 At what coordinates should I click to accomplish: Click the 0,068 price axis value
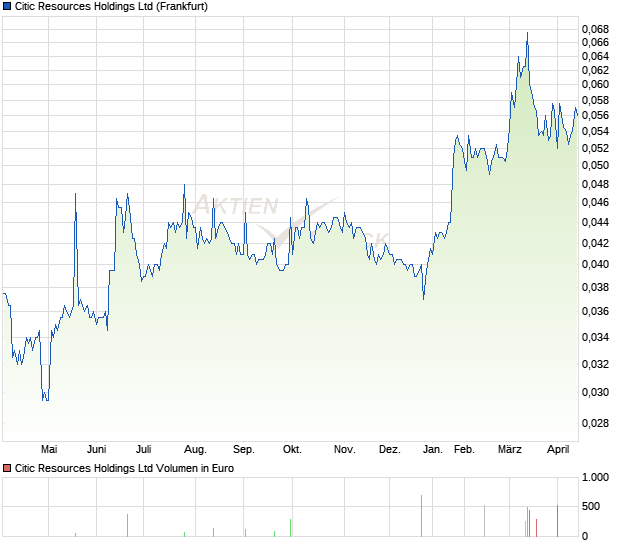click(x=595, y=29)
